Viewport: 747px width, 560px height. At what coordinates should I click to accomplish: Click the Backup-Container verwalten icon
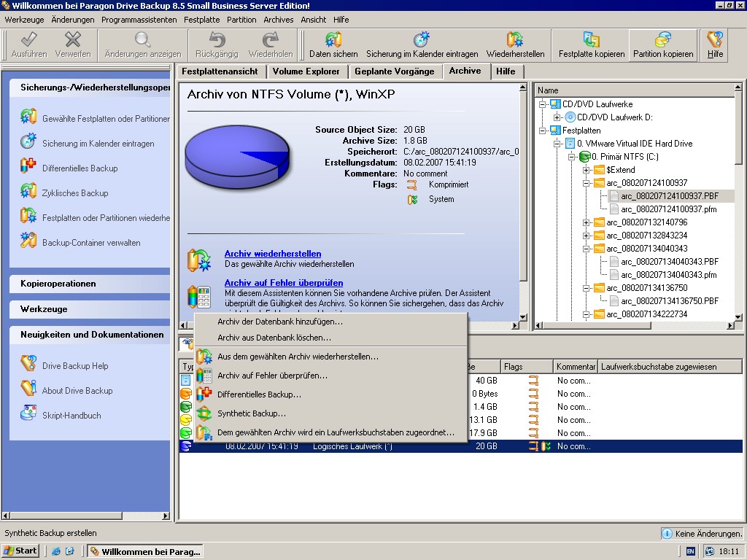[x=28, y=241]
